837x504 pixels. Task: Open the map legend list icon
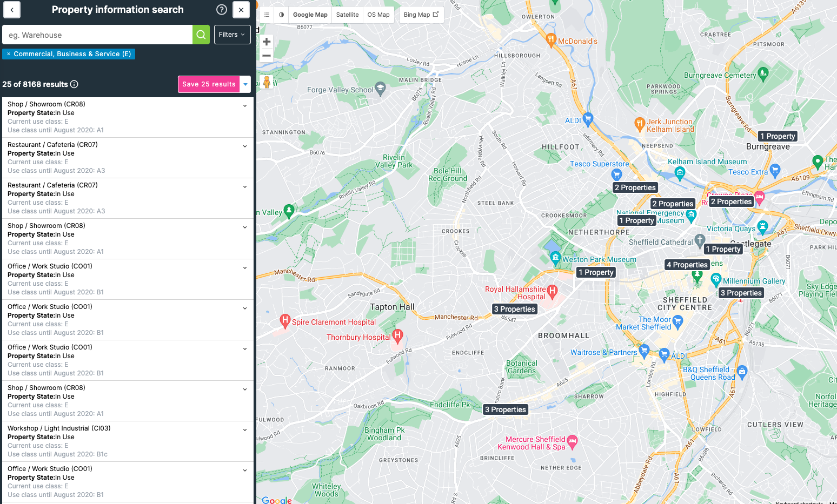pos(267,15)
